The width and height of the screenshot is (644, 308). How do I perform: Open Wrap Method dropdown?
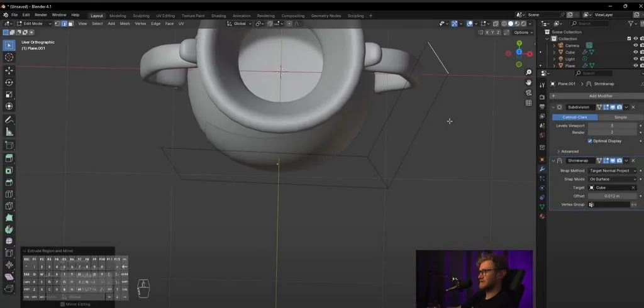613,171
